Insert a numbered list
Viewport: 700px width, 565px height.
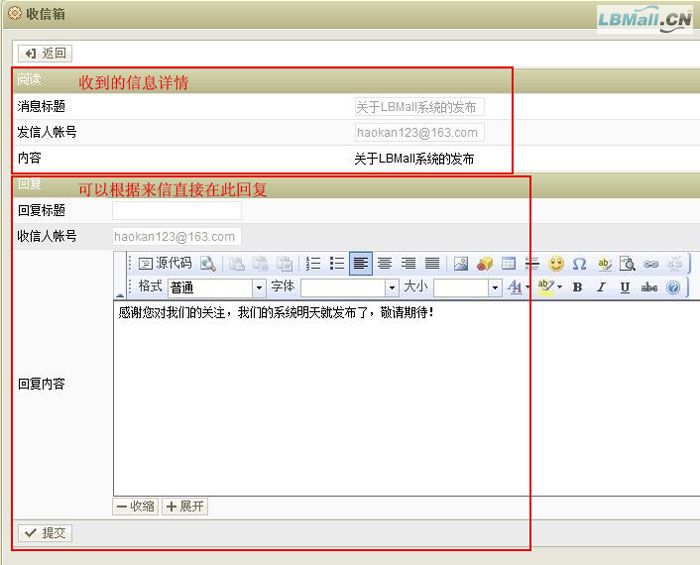[x=313, y=264]
